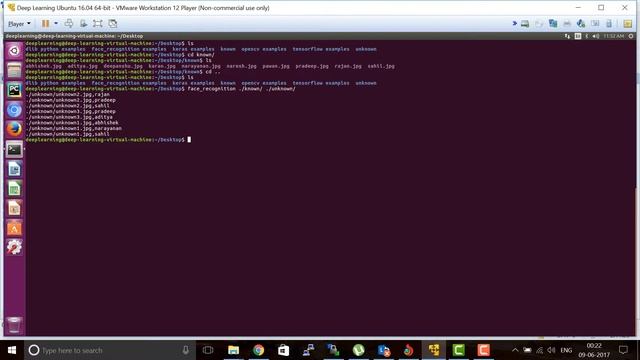Toggle Unity mode icon in VMware toolbar

pyautogui.click(x=113, y=24)
